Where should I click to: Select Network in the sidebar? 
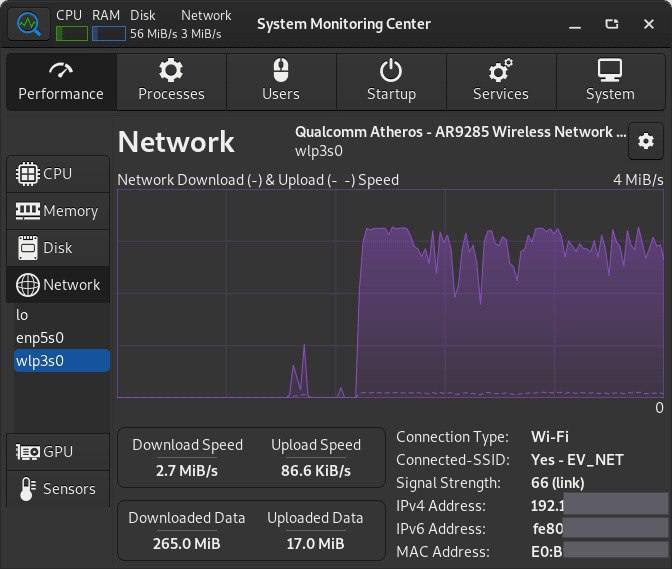click(58, 284)
